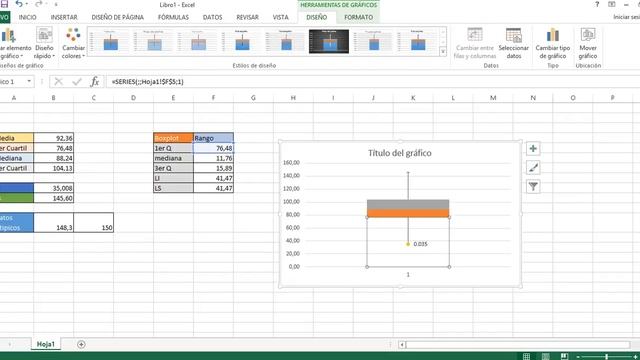Select the first chart style thumbnail
This screenshot has width=640, height=360.
pyautogui.click(x=109, y=41)
